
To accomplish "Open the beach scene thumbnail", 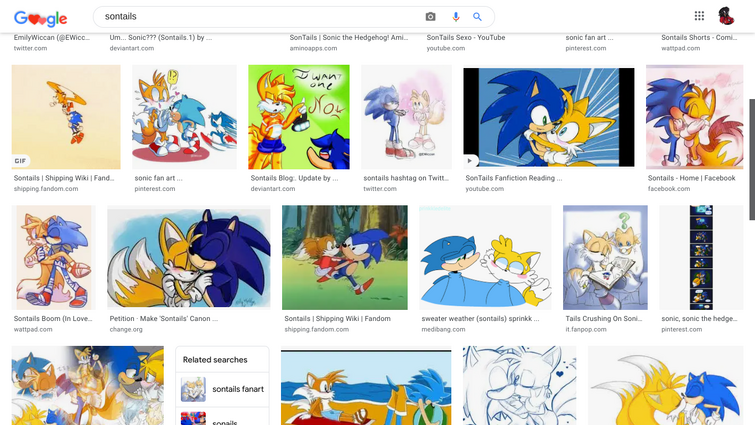I will pos(366,386).
